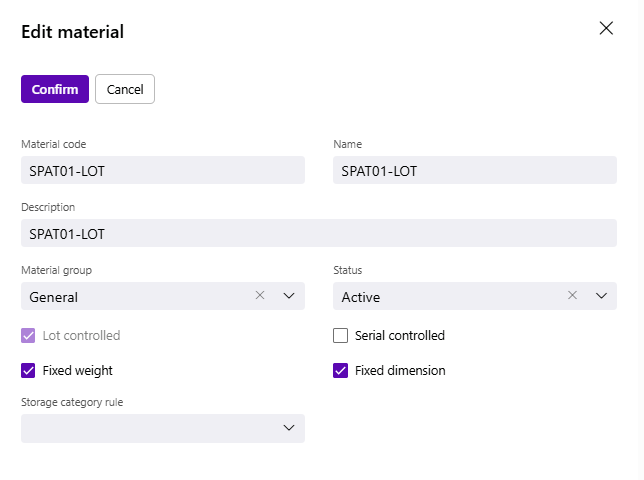
Task: Click the Material group chevron arrow
Action: coord(289,296)
